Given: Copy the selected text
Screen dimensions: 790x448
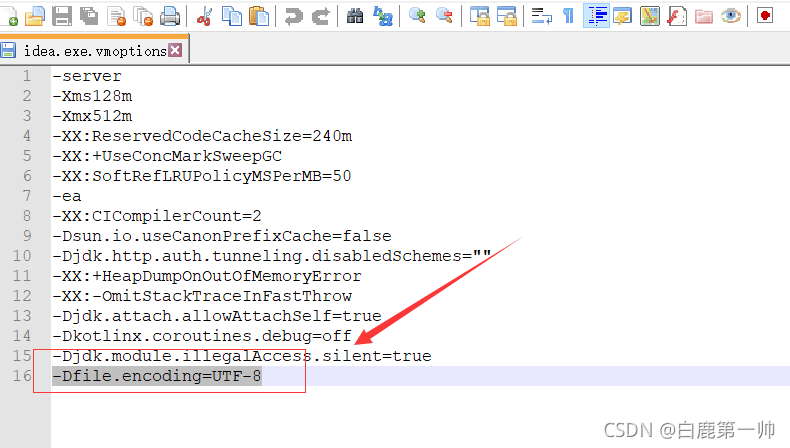Looking at the screenshot, I should [x=232, y=16].
